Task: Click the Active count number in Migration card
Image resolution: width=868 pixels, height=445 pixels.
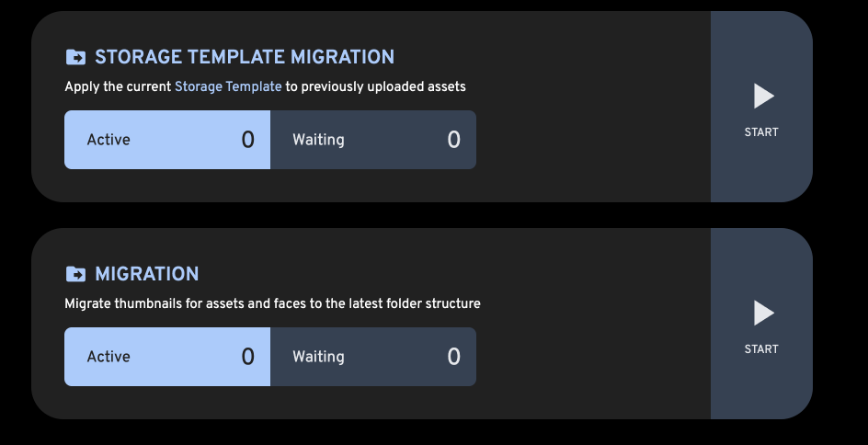Action: tap(247, 357)
